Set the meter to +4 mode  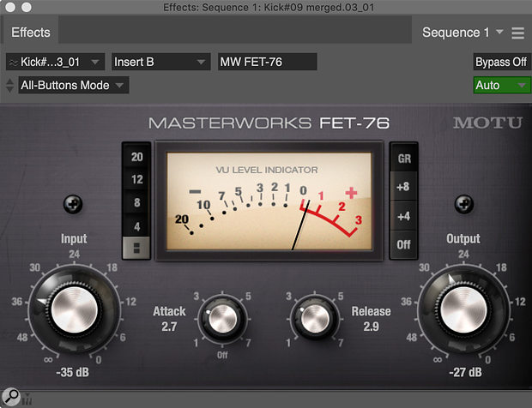(404, 216)
